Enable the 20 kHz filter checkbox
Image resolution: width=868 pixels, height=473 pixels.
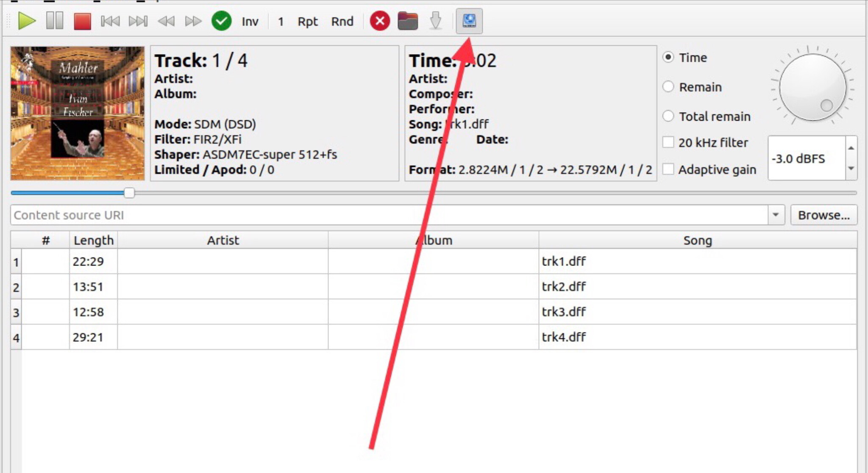click(668, 142)
